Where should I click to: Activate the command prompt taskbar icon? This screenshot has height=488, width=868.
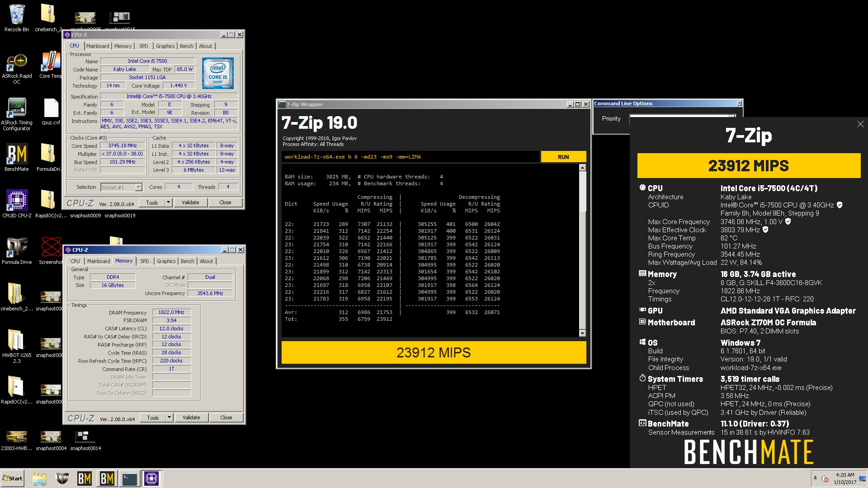coord(129,479)
